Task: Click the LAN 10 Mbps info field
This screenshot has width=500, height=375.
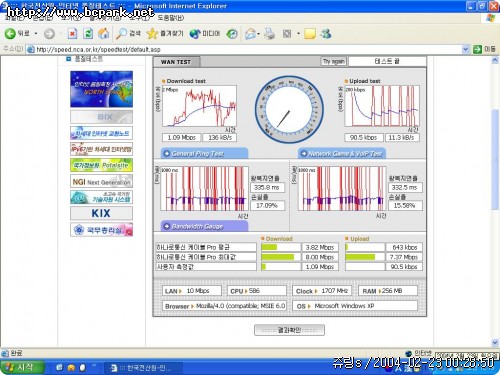Action: point(192,291)
